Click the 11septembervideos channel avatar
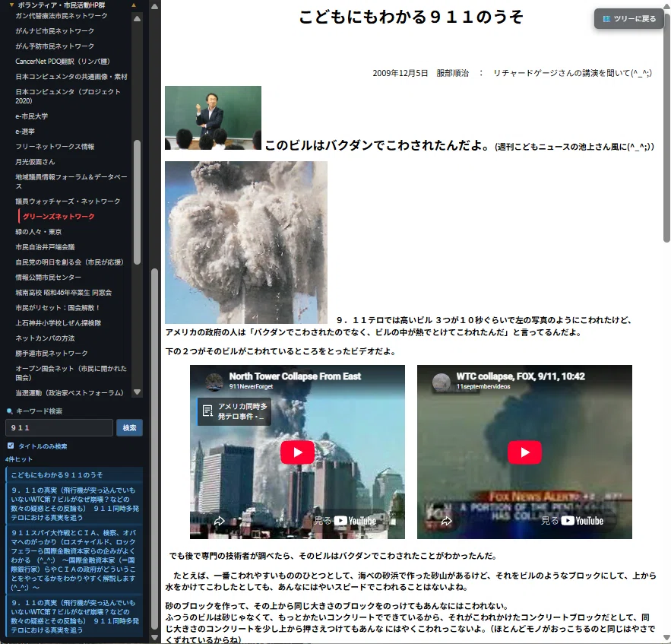 tap(441, 381)
